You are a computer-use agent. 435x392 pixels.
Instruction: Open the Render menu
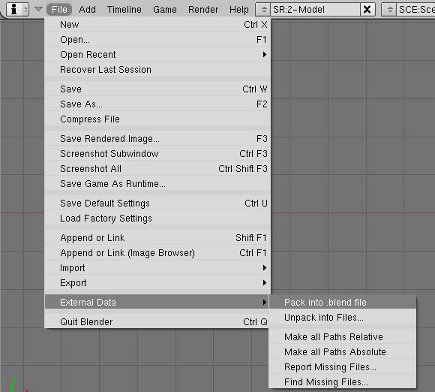click(x=203, y=10)
